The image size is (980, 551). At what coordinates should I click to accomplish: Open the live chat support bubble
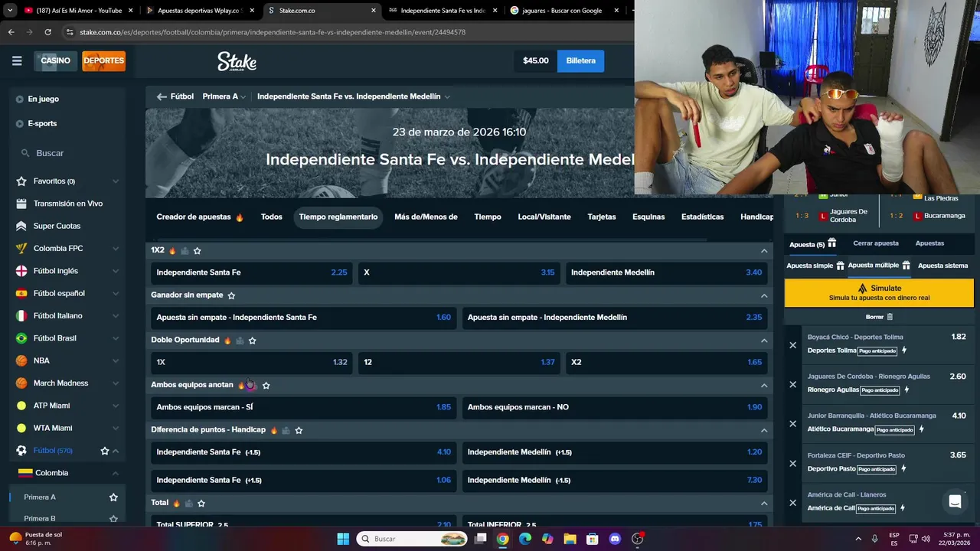point(955,502)
